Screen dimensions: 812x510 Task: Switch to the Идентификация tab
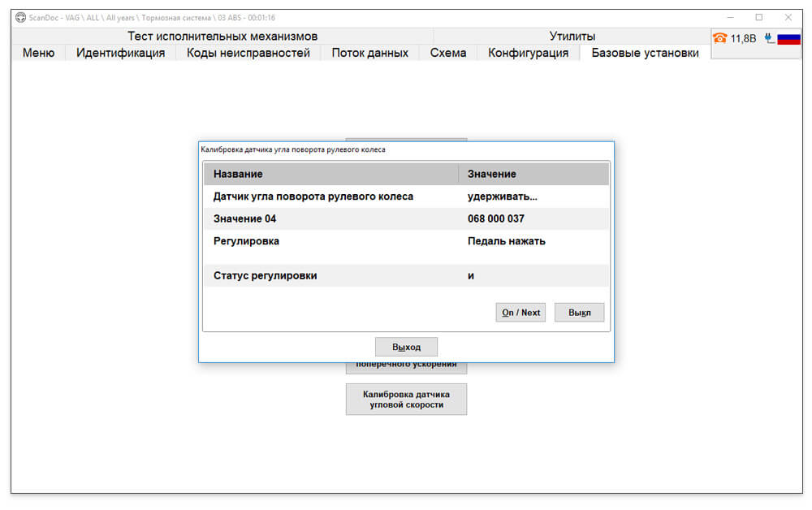pos(121,53)
